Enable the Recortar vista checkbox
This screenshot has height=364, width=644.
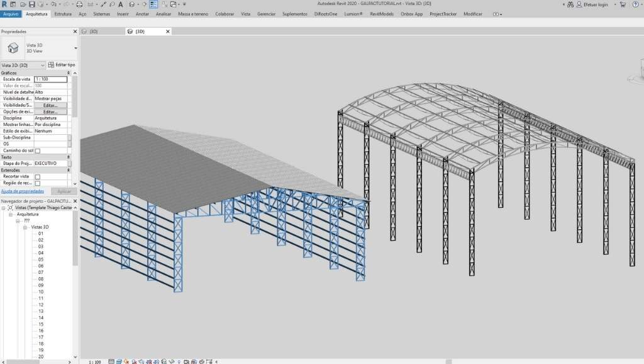point(38,177)
